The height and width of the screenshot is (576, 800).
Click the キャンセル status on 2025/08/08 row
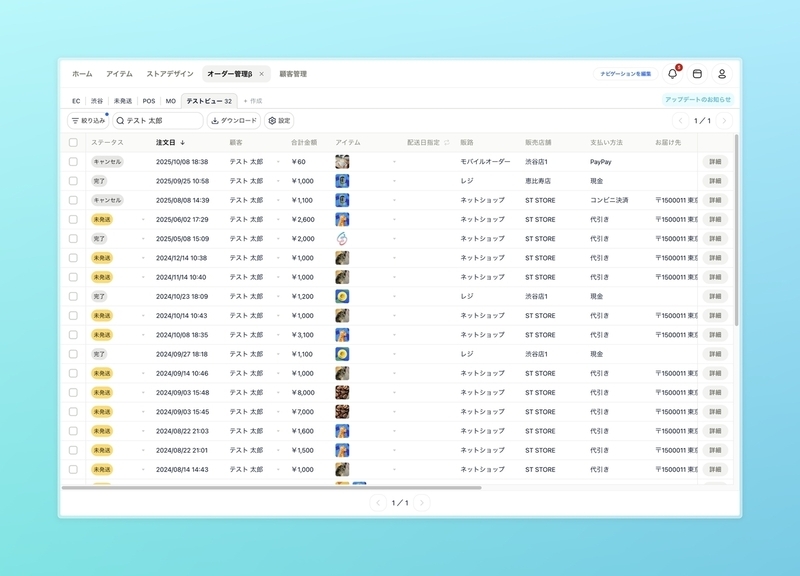tap(107, 200)
